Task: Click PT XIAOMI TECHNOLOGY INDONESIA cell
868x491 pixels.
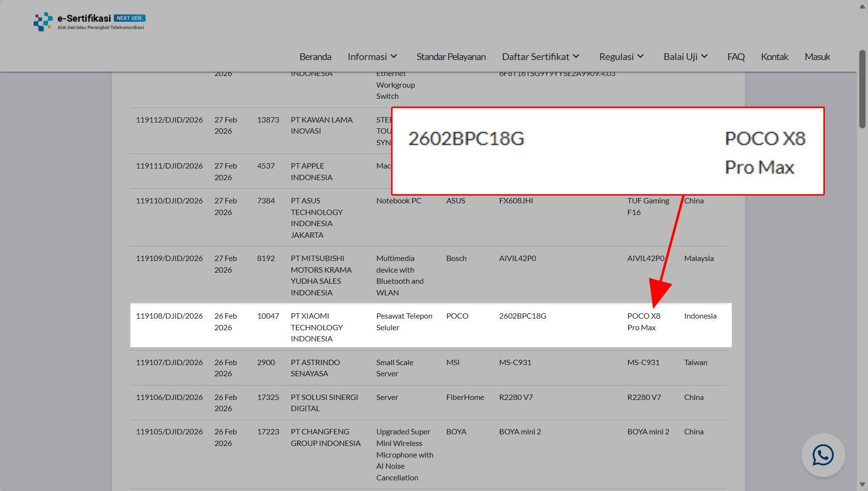Action: point(317,327)
